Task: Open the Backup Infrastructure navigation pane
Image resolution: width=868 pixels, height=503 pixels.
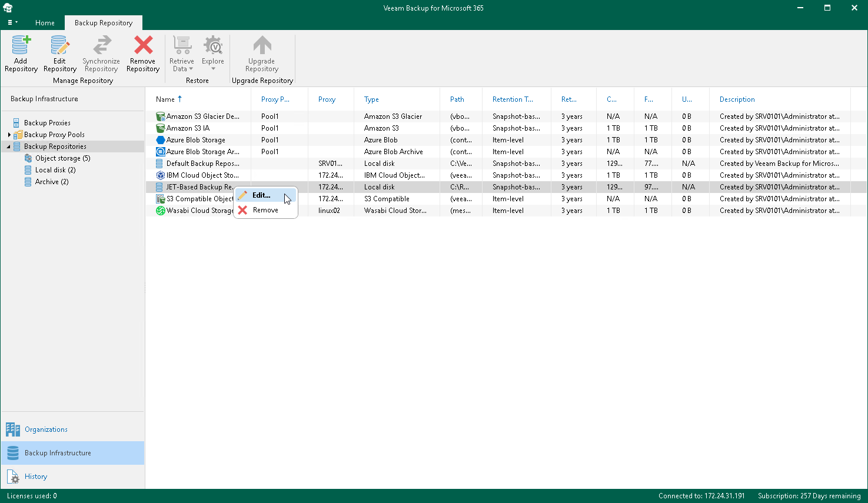Action: [x=72, y=453]
